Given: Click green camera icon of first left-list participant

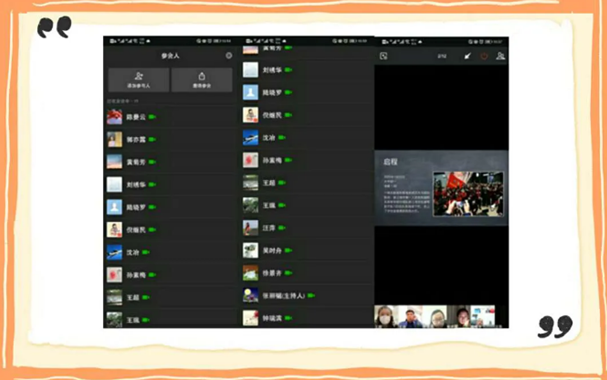Looking at the screenshot, I should [152, 117].
